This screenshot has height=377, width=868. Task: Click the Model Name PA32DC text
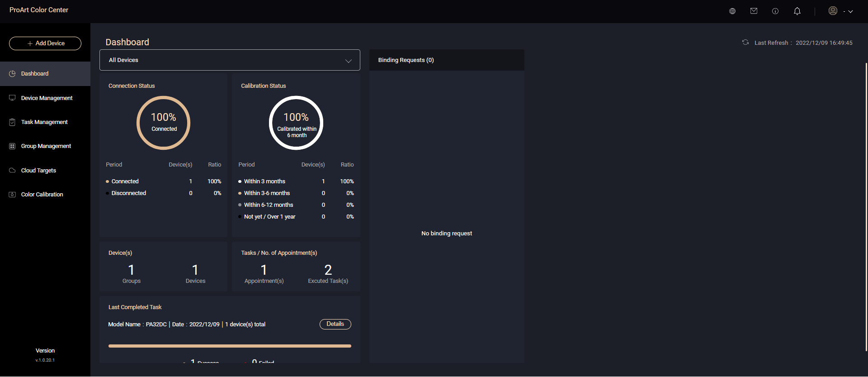pyautogui.click(x=137, y=325)
